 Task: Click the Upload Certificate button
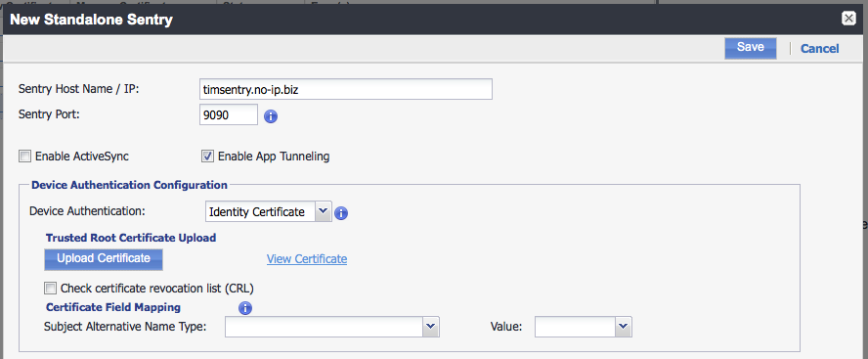tap(104, 258)
